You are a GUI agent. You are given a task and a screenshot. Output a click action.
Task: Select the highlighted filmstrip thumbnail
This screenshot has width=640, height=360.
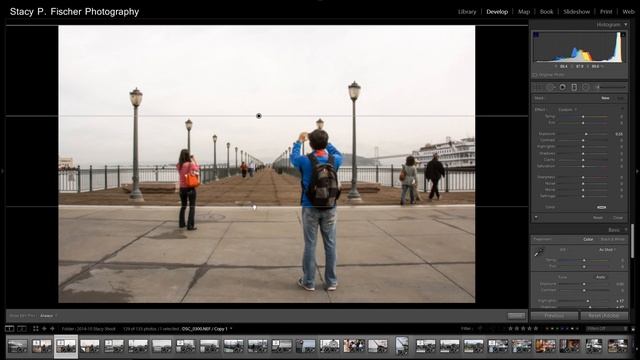click(66, 346)
